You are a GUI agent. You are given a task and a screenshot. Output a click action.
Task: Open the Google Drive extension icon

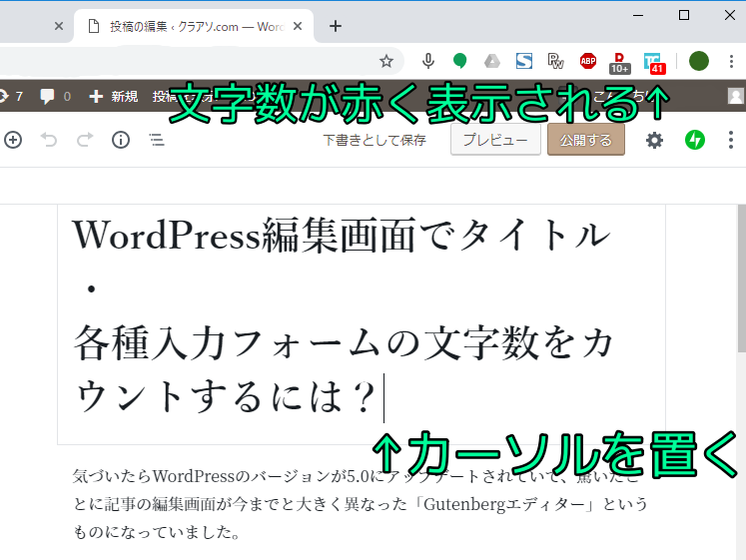tap(492, 61)
